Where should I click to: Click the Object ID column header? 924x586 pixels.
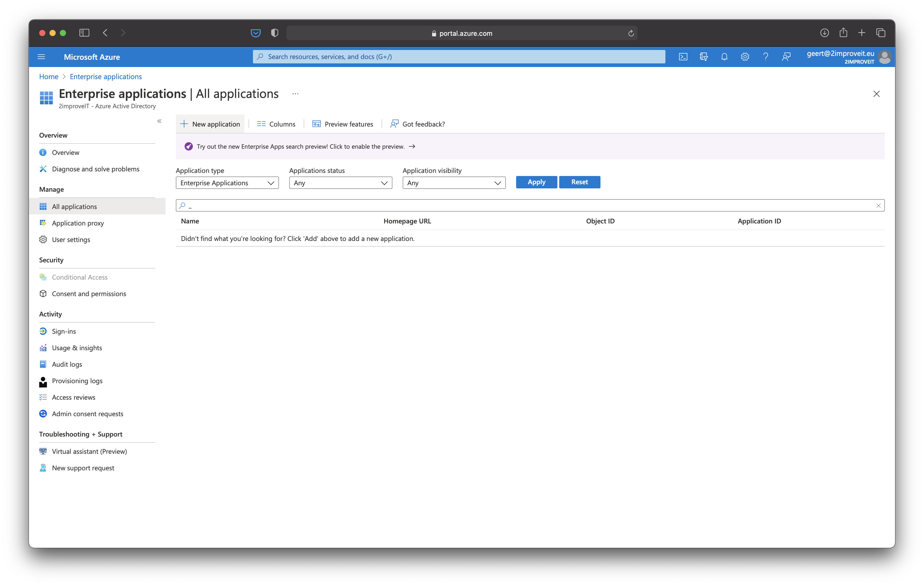pos(600,221)
